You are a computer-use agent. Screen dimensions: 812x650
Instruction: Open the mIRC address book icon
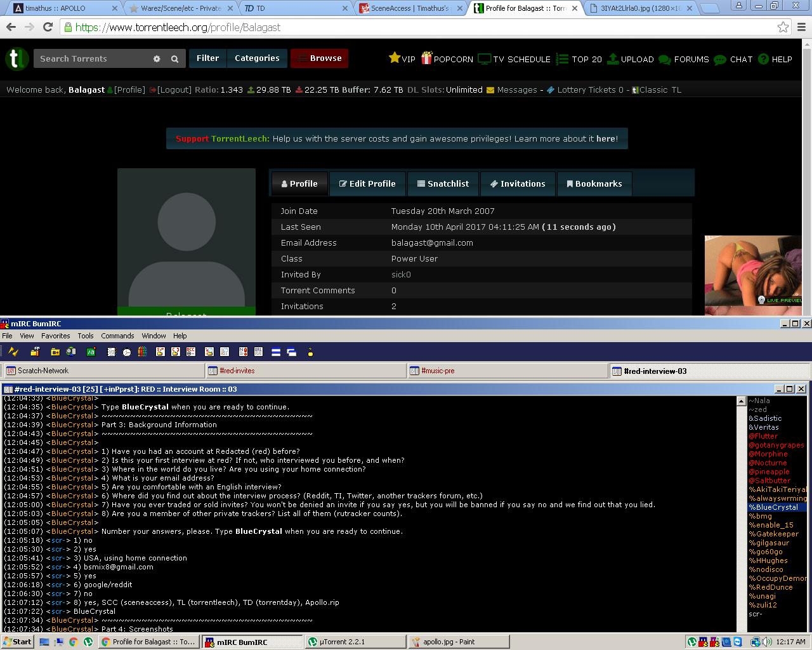coord(111,352)
